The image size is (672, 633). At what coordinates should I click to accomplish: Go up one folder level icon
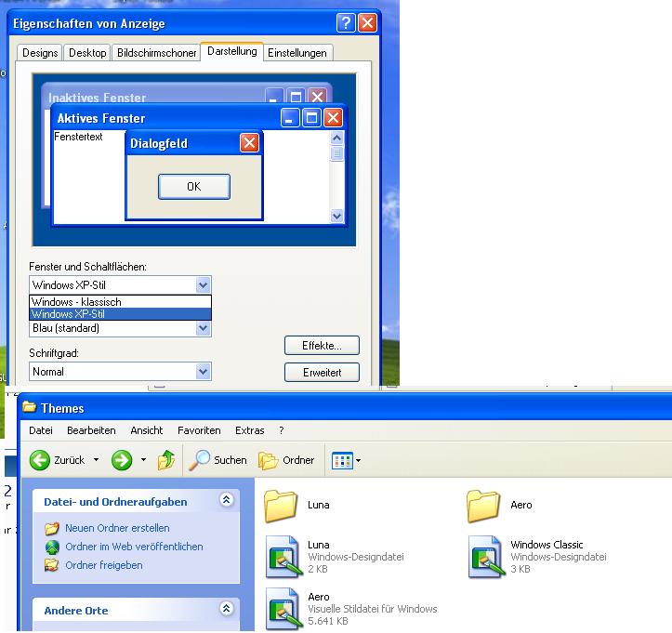click(x=166, y=460)
